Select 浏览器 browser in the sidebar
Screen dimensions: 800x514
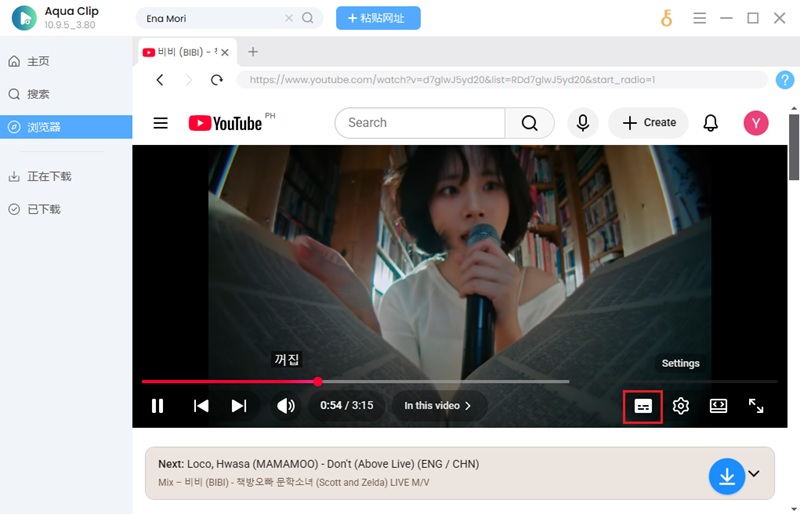point(66,127)
